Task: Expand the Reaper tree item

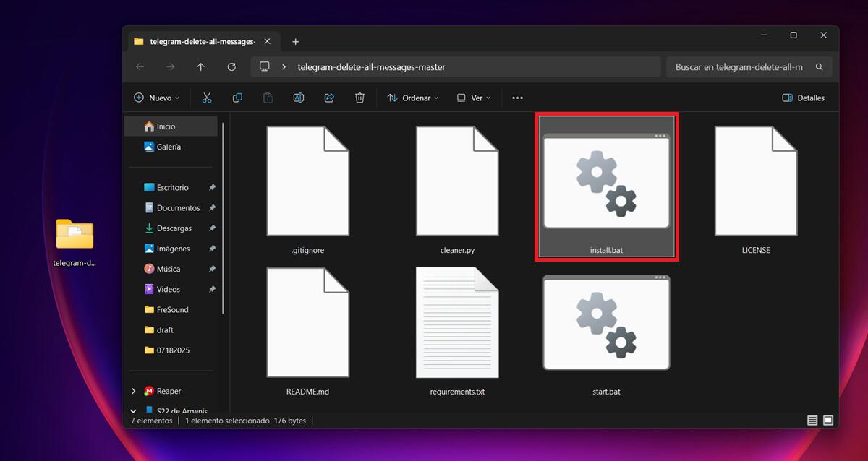Action: point(134,391)
